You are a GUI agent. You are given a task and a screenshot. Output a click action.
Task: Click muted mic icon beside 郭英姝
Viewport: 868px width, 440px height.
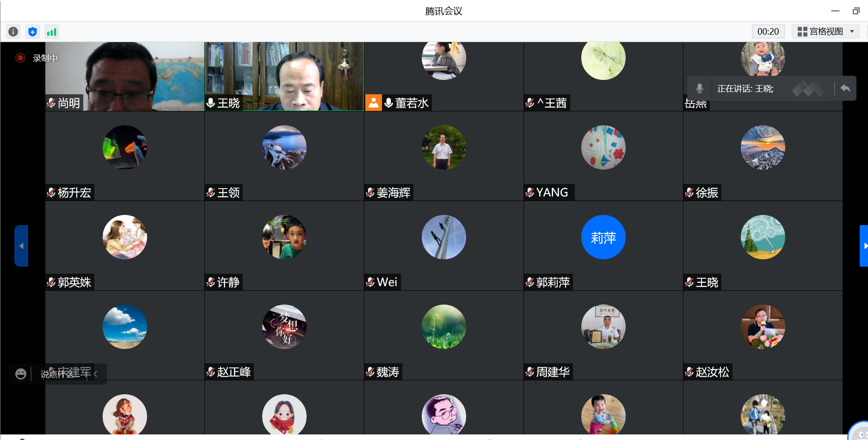tap(51, 282)
